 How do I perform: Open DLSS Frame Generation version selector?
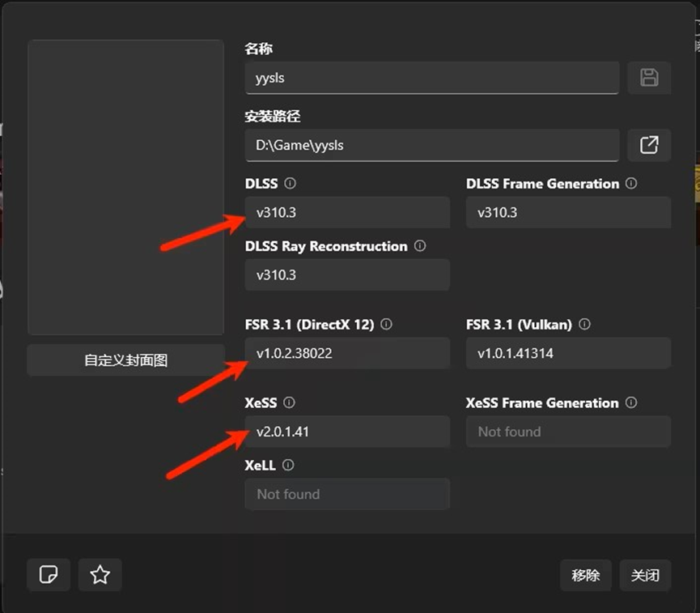(568, 213)
